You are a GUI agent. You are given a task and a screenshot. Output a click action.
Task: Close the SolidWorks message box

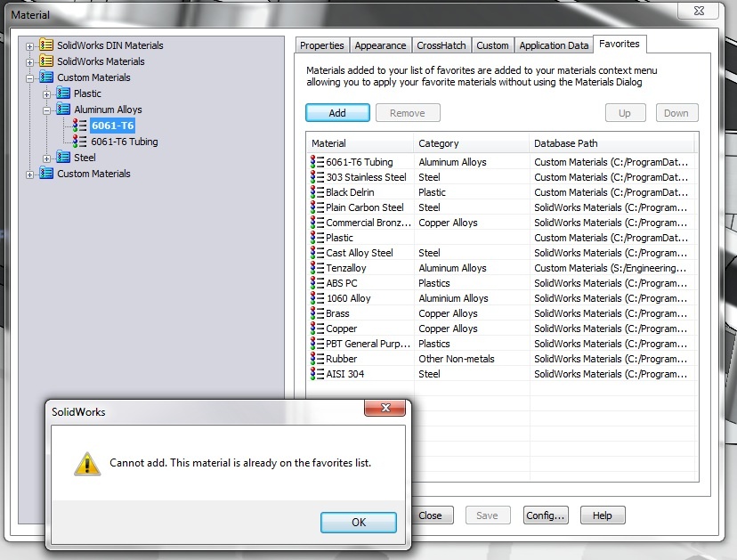click(385, 408)
